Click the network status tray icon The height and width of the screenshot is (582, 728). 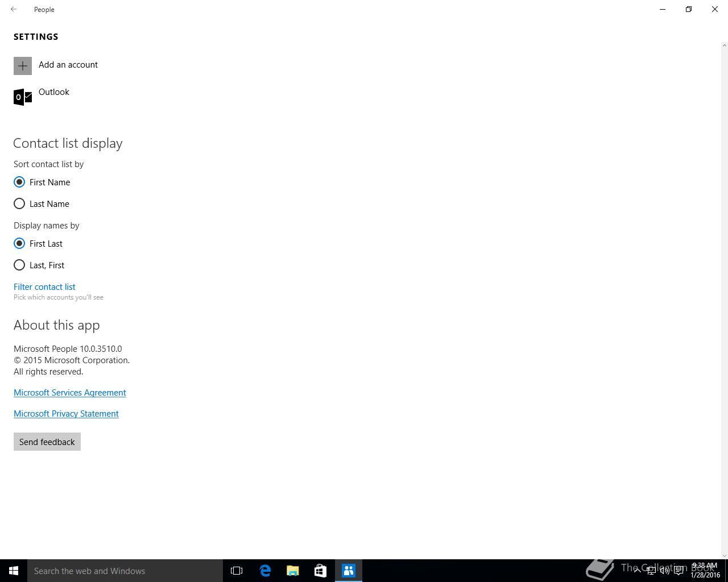coord(651,571)
